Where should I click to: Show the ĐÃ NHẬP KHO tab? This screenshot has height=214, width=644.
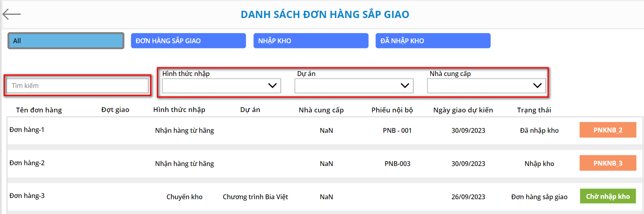coord(433,41)
